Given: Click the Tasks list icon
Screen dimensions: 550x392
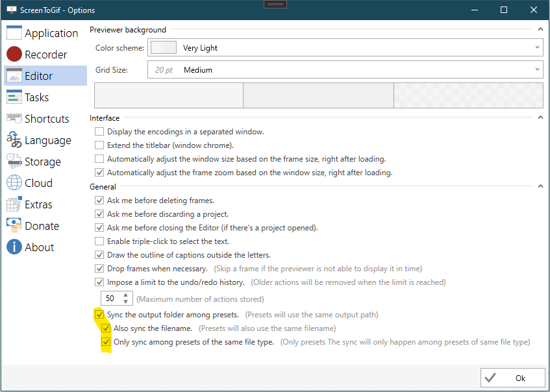Looking at the screenshot, I should pos(14,97).
